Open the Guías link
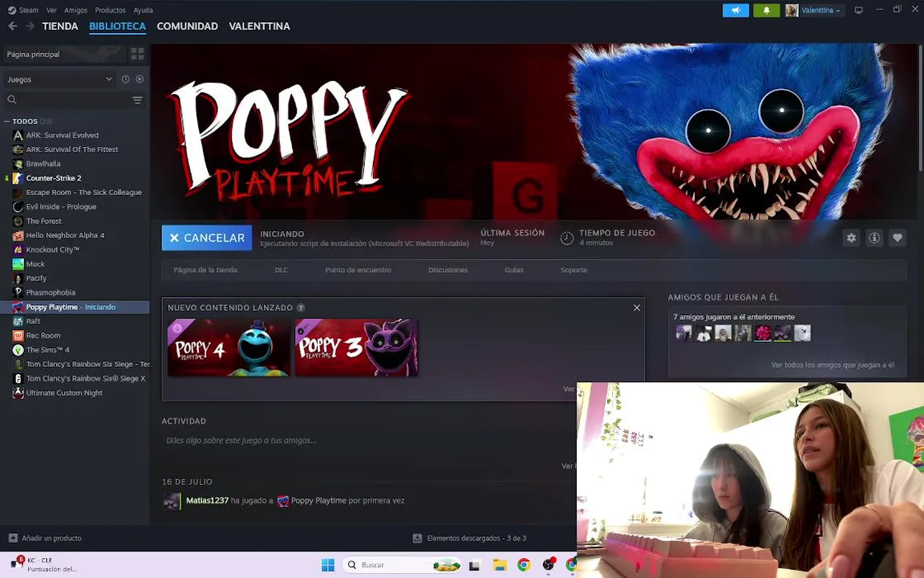924x578 pixels. click(514, 270)
